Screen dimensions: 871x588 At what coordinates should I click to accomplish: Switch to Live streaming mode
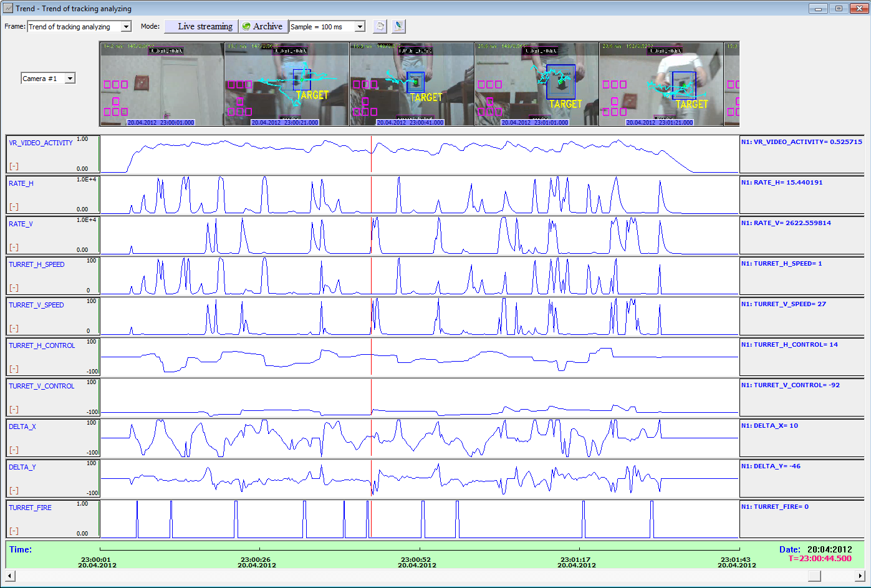click(201, 26)
